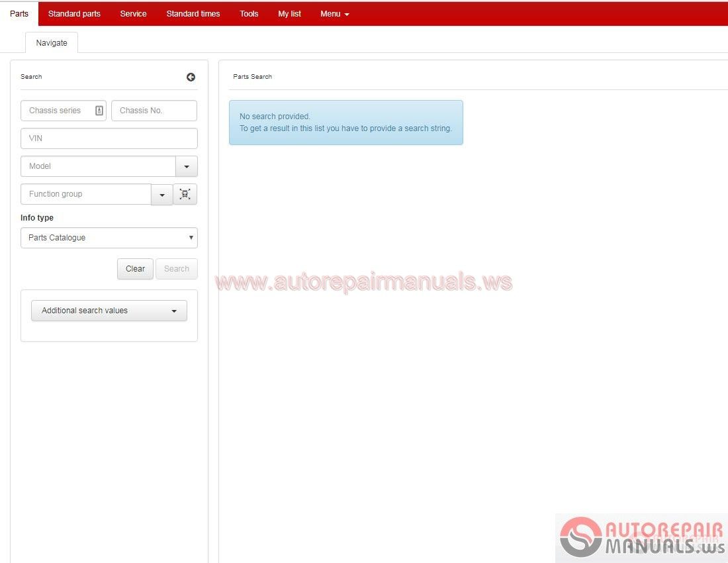Open the chassis series selection list icon
This screenshot has height=563, width=728.
[x=99, y=110]
